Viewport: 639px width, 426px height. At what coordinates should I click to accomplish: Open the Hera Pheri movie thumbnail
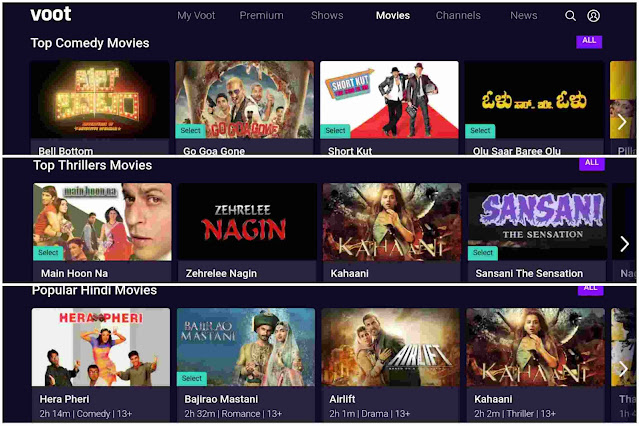coord(101,347)
